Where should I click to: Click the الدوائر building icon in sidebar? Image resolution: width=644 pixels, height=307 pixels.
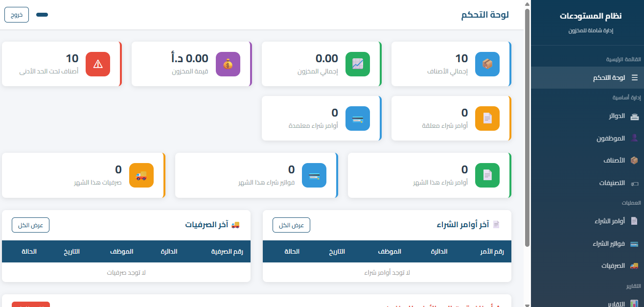pos(635,117)
